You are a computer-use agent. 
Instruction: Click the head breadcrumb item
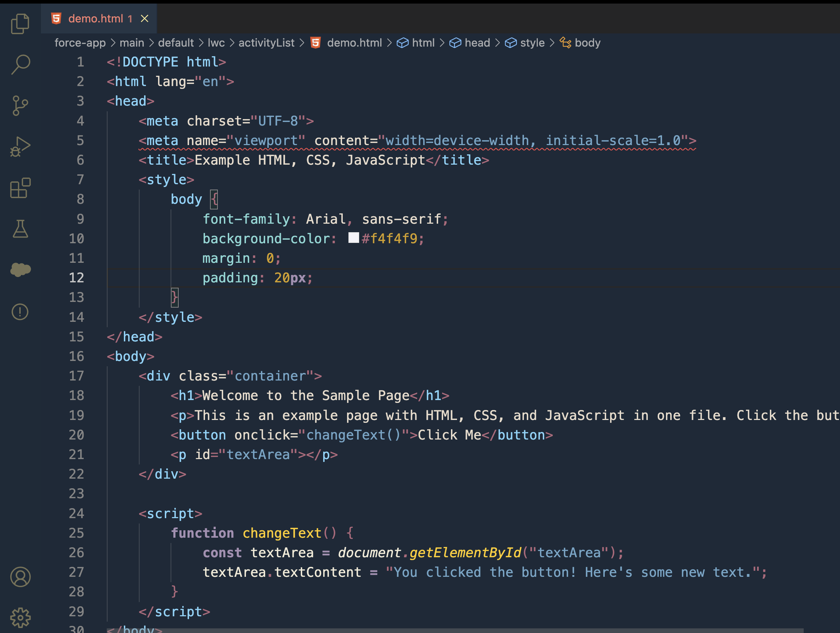pyautogui.click(x=477, y=43)
